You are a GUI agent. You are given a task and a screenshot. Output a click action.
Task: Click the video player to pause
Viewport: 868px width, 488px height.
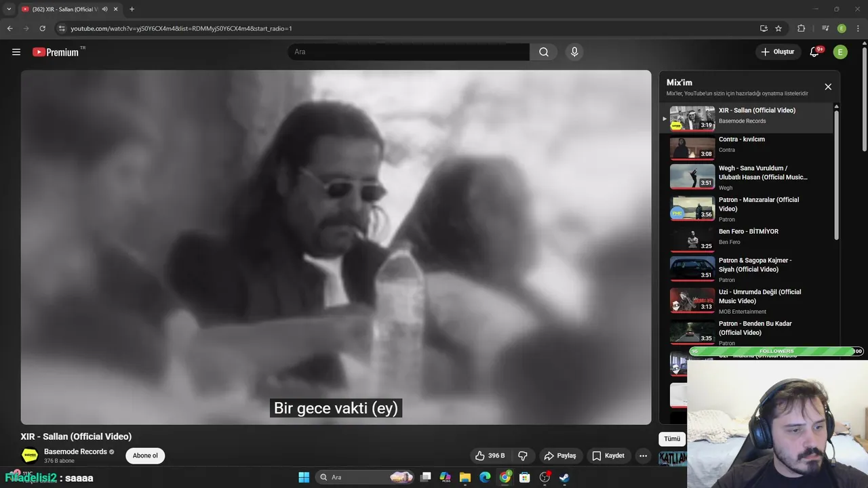pos(336,247)
